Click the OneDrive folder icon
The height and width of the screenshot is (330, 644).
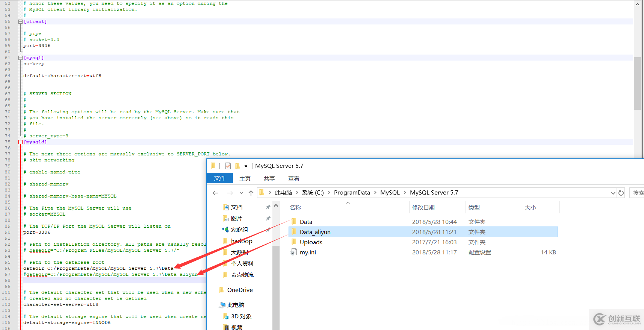tap(222, 290)
